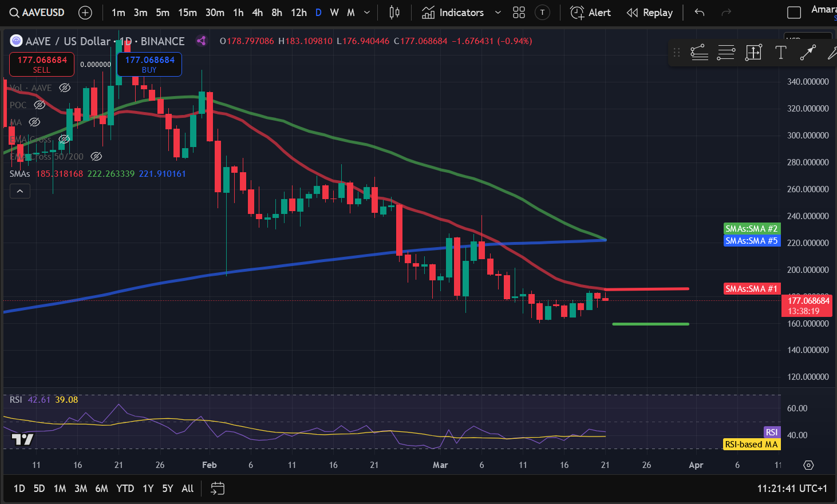Screen dimensions: 837x504
Task: Click the compare or add symbol plus icon
Action: (x=85, y=13)
